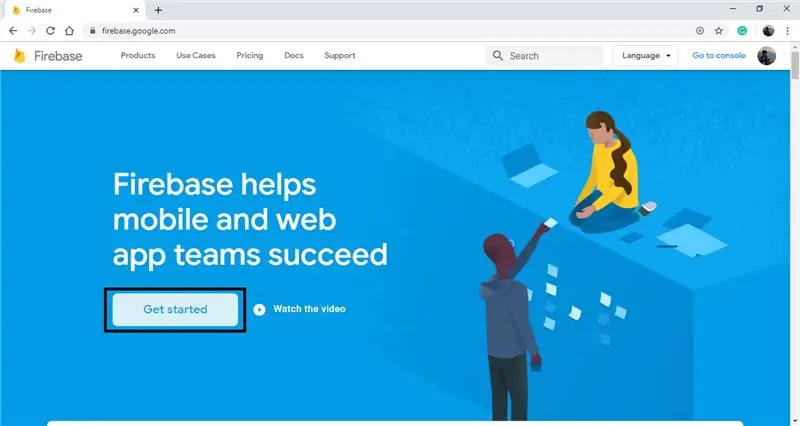Click the back navigation arrow

click(x=13, y=31)
